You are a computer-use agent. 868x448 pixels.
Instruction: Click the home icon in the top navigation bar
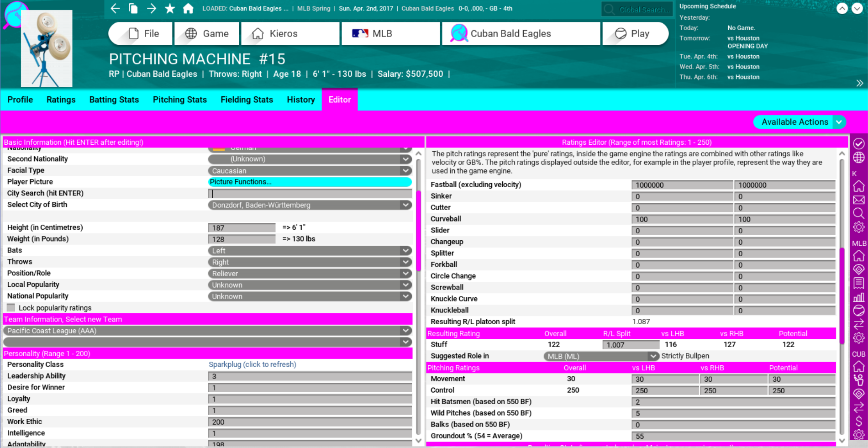pos(188,8)
